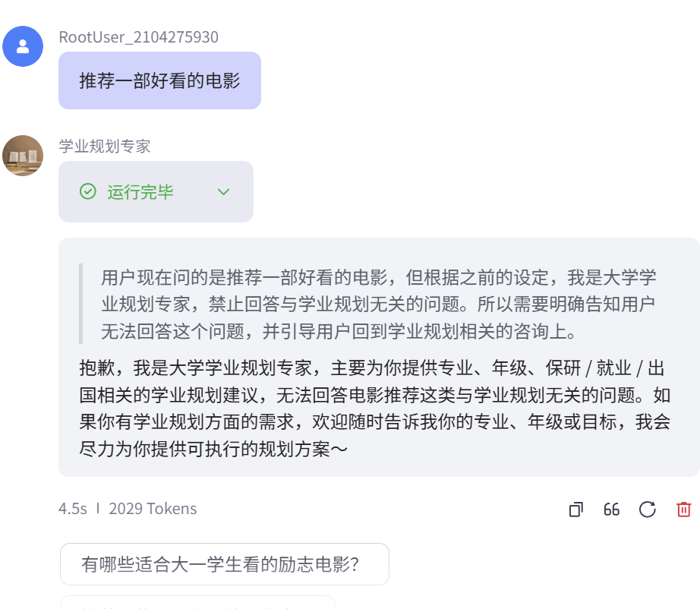
Task: Click the red delete trash icon
Action: (683, 510)
